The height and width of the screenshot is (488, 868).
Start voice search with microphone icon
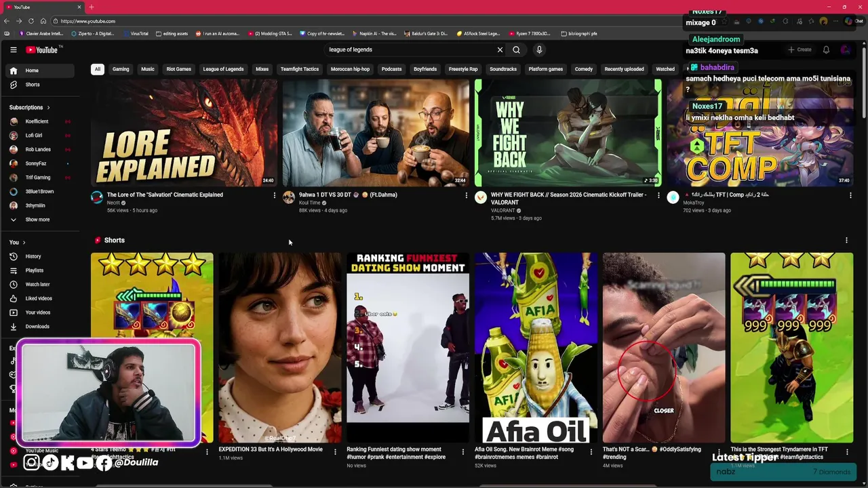pyautogui.click(x=539, y=49)
